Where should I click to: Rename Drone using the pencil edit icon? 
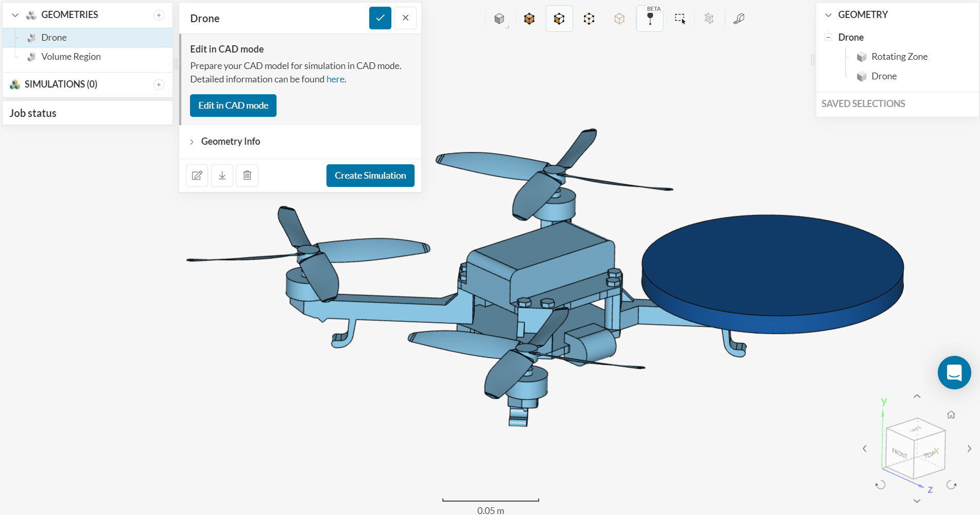pyautogui.click(x=197, y=176)
